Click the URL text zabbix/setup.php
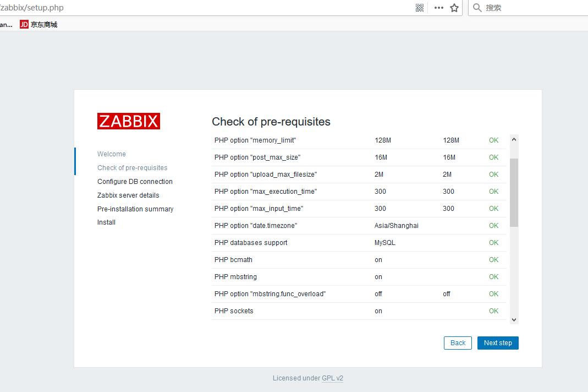 pos(32,8)
